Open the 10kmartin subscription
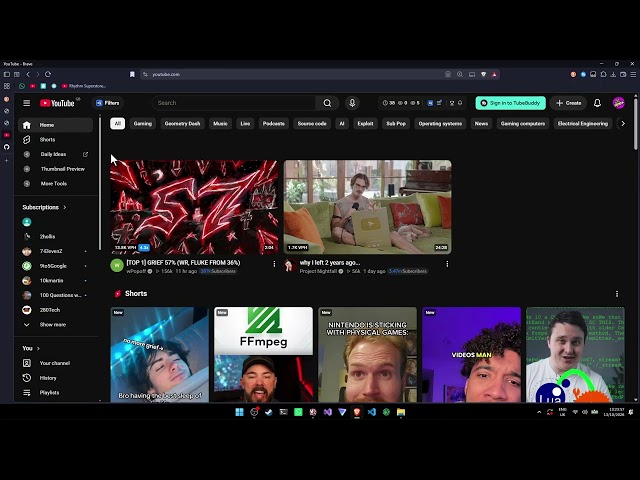 pos(56,281)
